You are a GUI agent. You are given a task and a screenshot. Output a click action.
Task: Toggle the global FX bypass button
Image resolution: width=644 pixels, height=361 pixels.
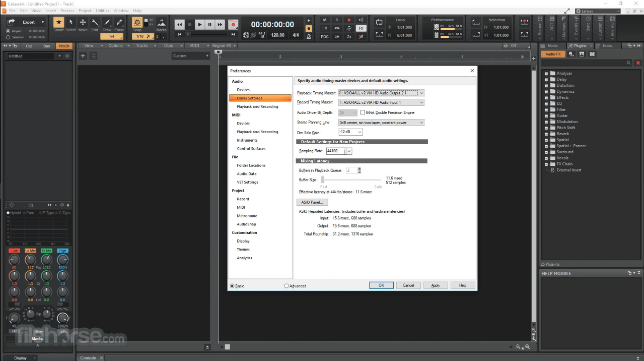tap(325, 28)
